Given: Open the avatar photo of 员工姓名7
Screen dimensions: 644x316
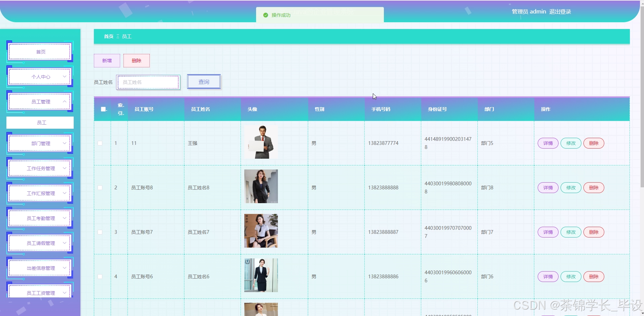Looking at the screenshot, I should click(x=261, y=231).
